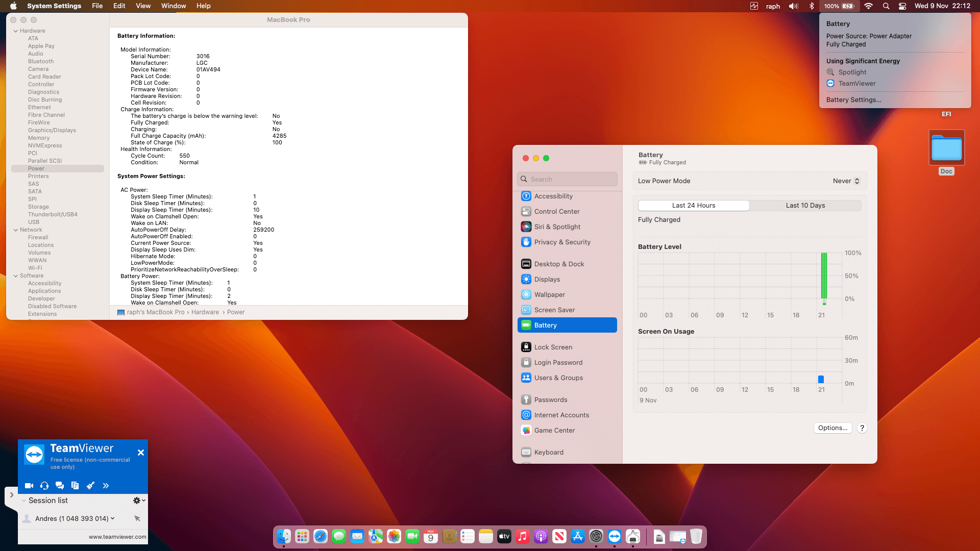Click battery status icon in menu bar

(x=840, y=6)
